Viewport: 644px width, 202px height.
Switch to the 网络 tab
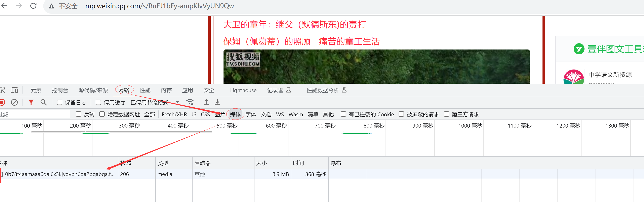[x=124, y=90]
